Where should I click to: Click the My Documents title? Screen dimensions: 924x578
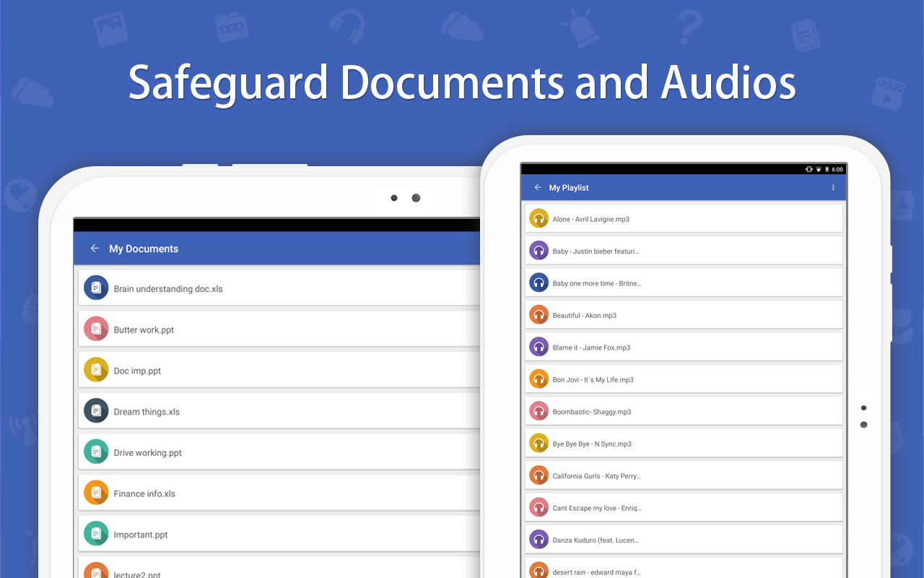[x=144, y=249]
